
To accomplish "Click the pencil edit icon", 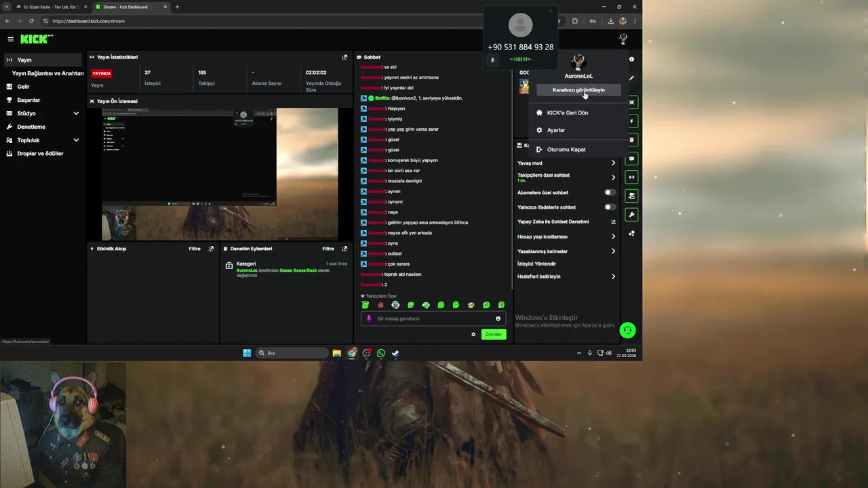I will coord(631,77).
